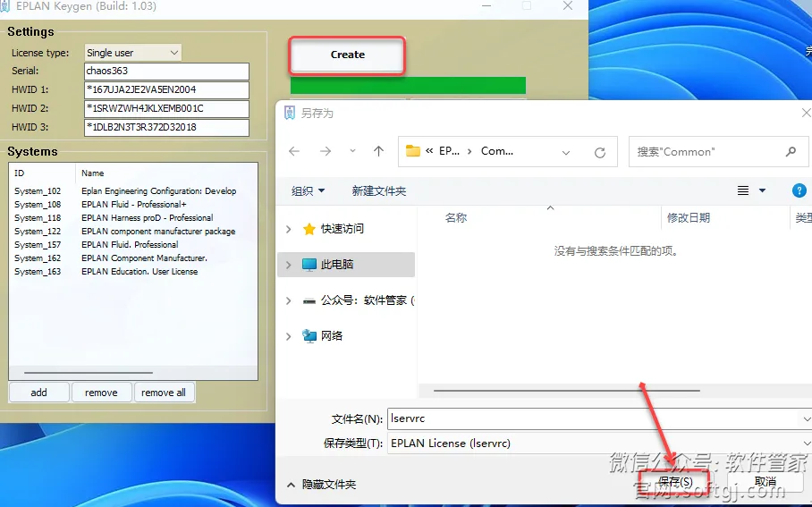Select 此电脑 in the navigation pane
Viewport: 812px width, 507px height.
tap(337, 265)
